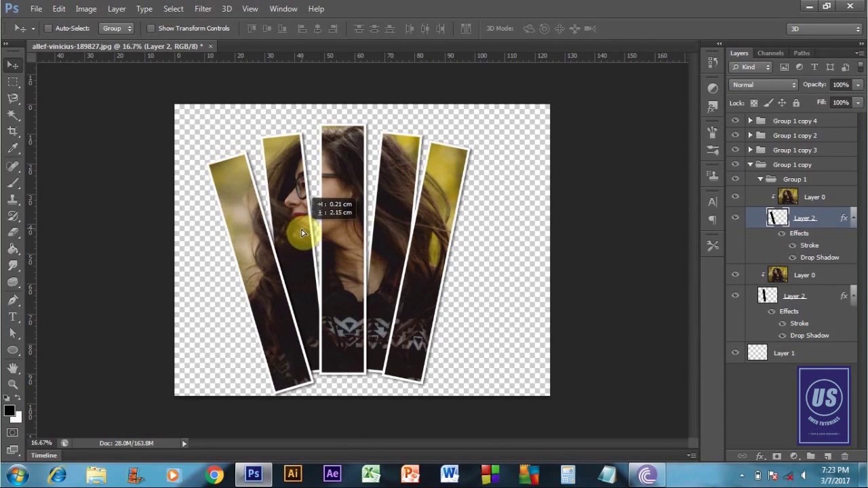Click the foreground color swatch
This screenshot has width=868, height=488.
pos(9,411)
